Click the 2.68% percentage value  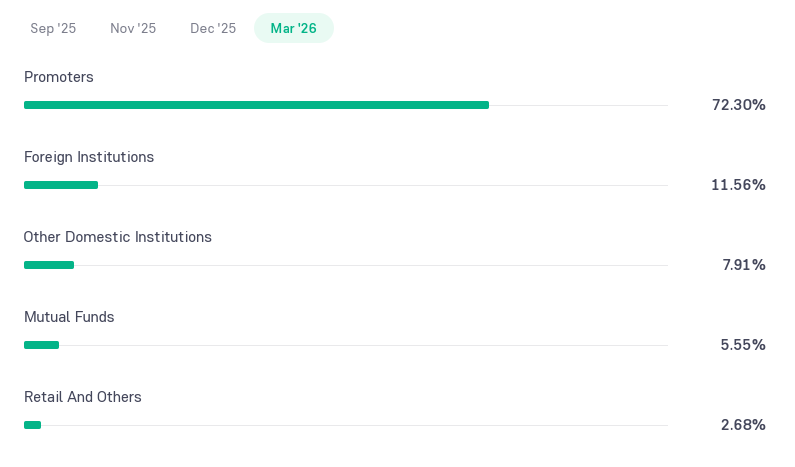coord(743,425)
